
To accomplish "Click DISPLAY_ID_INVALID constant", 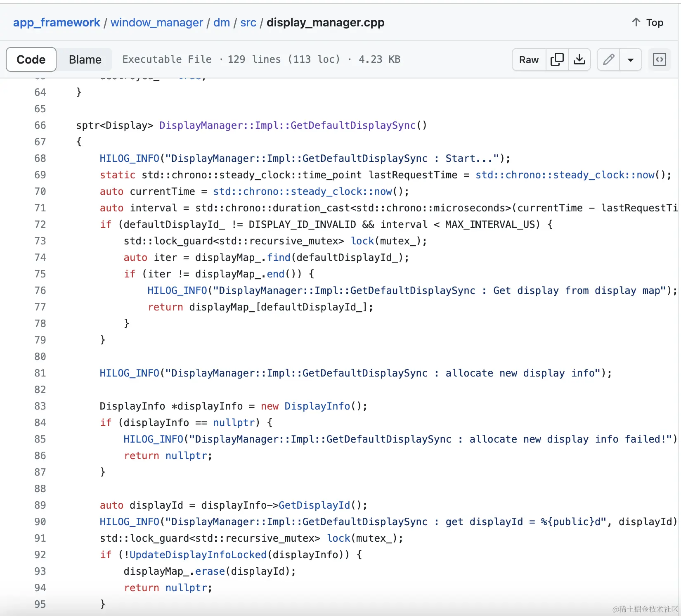I will 302,225.
